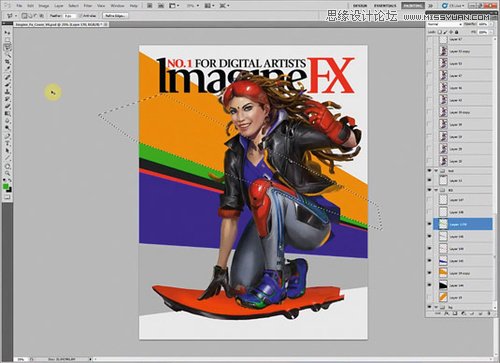
Task: Click the status bar zoom percentage field
Action: (x=21, y=359)
